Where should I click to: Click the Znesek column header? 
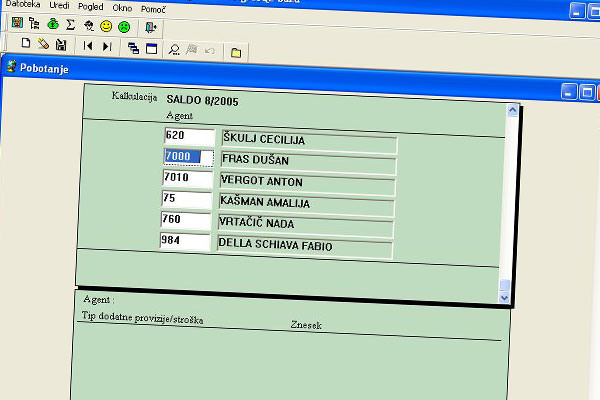tap(306, 325)
